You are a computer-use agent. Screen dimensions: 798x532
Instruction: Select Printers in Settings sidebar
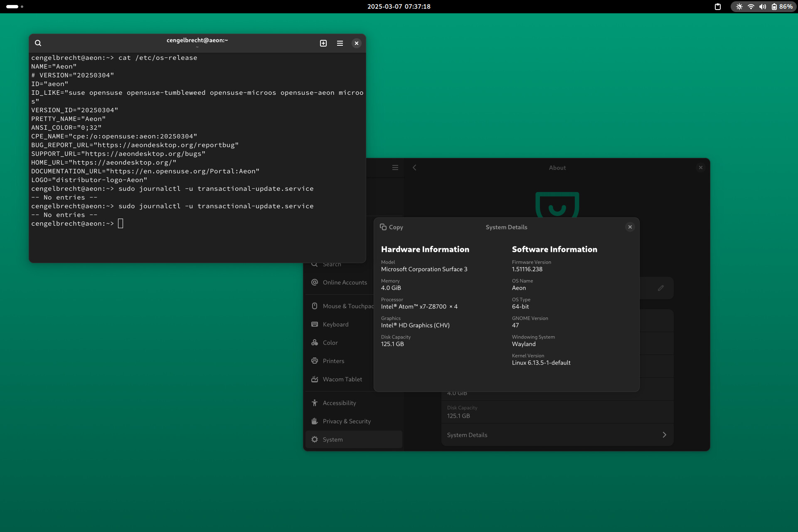(340, 361)
